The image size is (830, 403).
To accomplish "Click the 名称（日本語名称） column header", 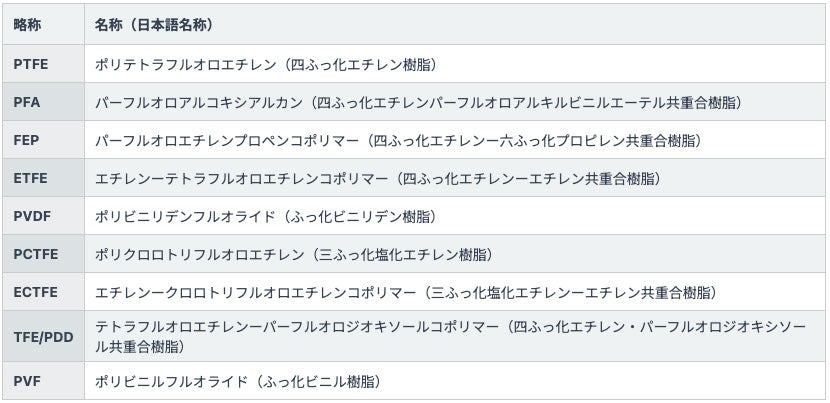I will (153, 24).
